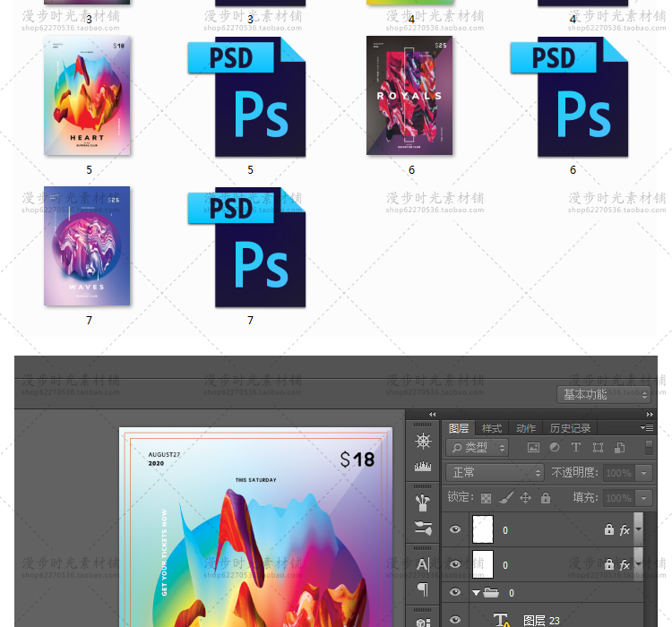
Task: Filter layers by type (T) icon
Action: click(576, 447)
